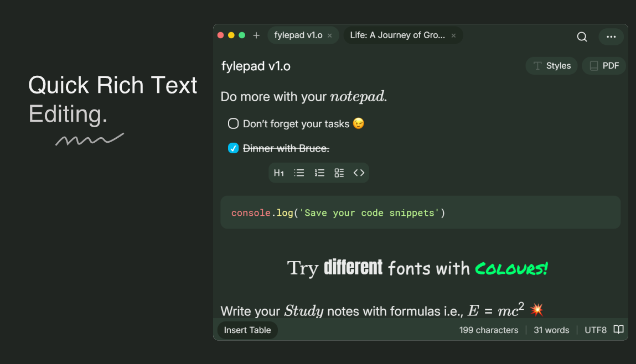Open the search magnifier icon
This screenshot has width=636, height=364.
tap(582, 37)
